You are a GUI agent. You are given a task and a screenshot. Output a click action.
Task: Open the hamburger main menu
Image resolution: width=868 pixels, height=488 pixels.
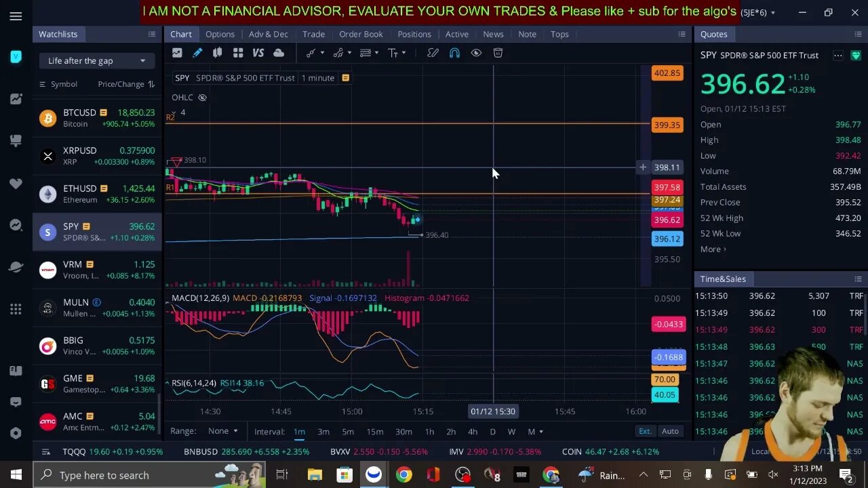pyautogui.click(x=16, y=16)
